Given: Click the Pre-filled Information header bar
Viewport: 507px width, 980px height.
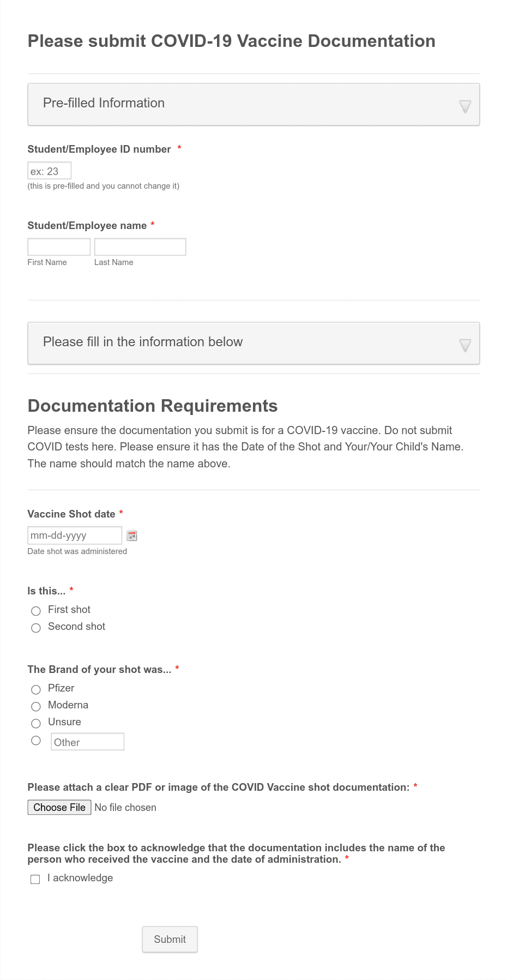Looking at the screenshot, I should tap(253, 104).
